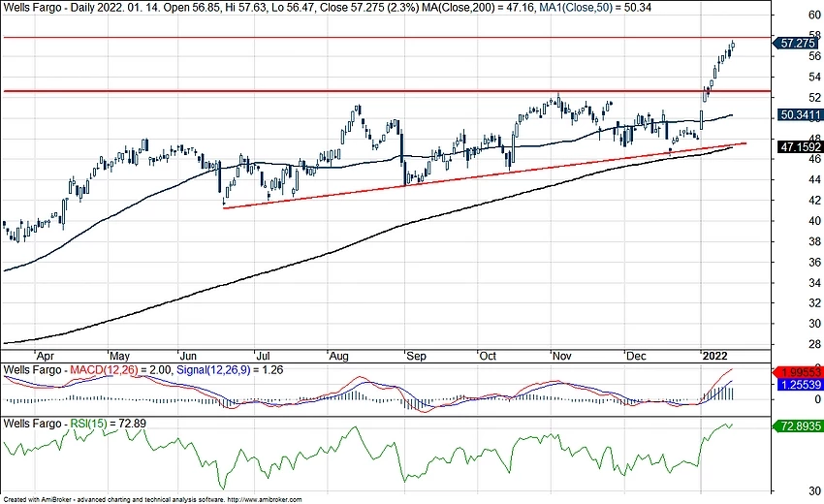Image resolution: width=824 pixels, height=504 pixels.
Task: Click the Jun date axis label
Action: 188,356
